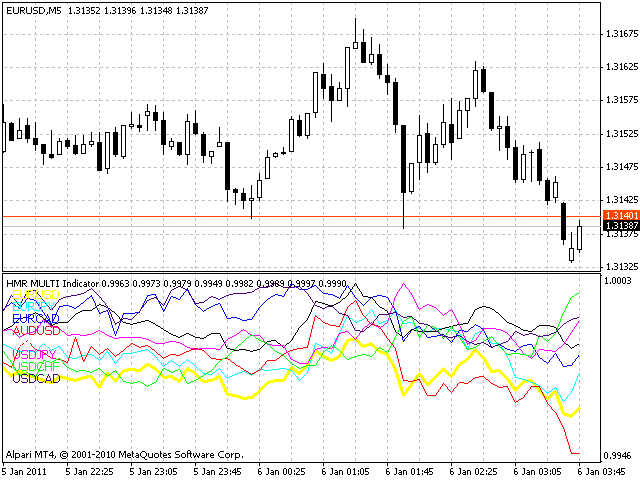Click the Alpari MT4 copyright text
This screenshot has width=640, height=480.
point(124,453)
